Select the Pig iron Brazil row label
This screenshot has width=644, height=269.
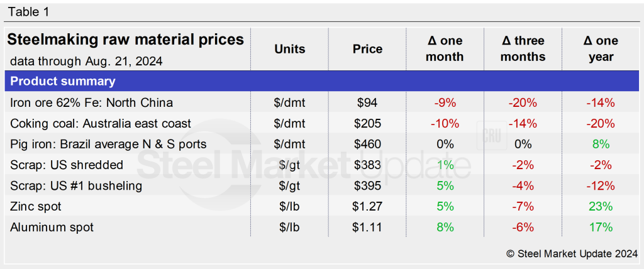point(108,144)
